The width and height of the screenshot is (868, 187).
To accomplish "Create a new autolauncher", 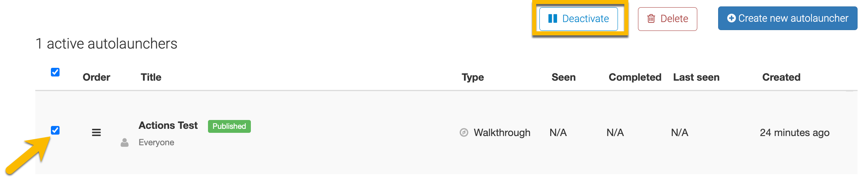I will click(x=787, y=18).
